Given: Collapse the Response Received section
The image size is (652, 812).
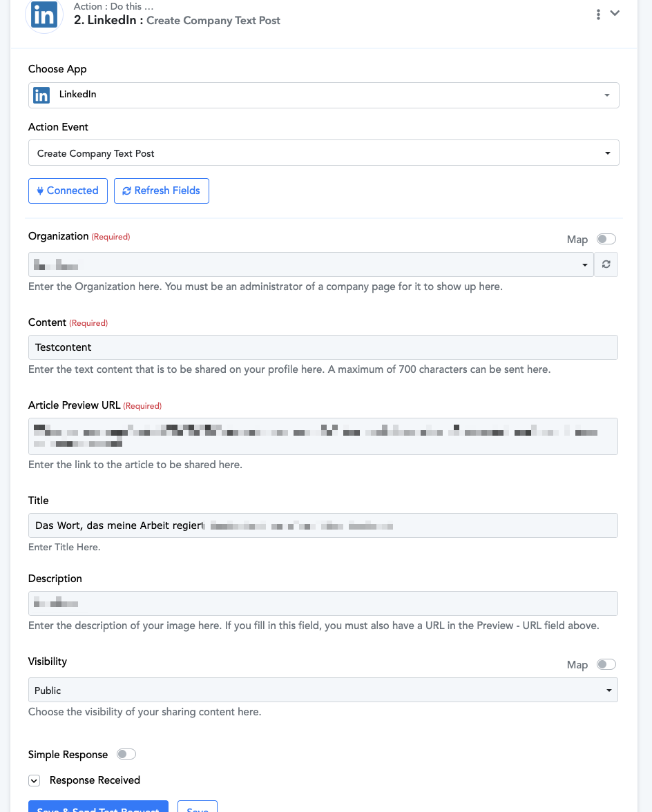Looking at the screenshot, I should tap(34, 781).
